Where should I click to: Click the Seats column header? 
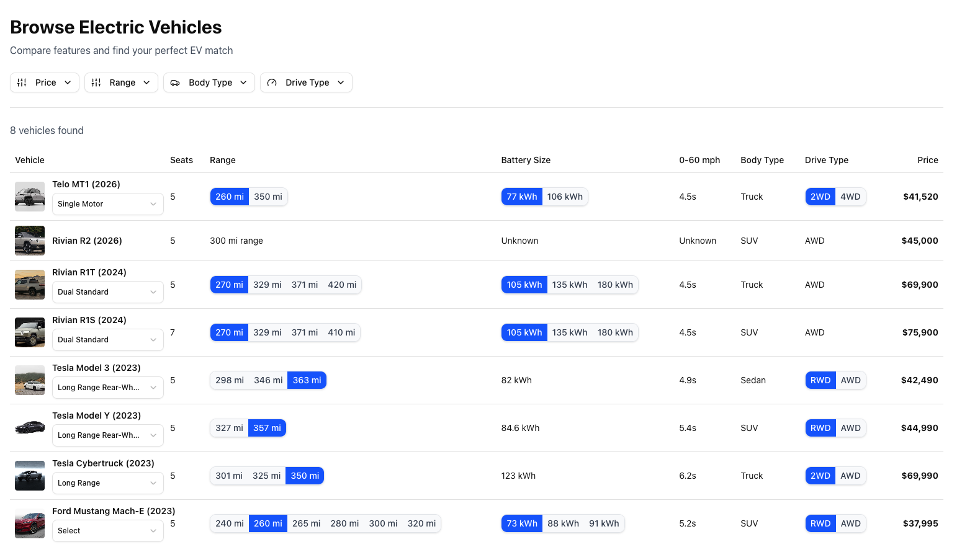181,160
